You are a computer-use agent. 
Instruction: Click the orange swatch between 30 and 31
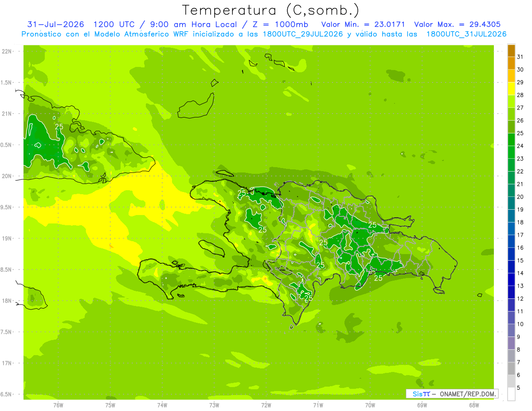pos(511,63)
